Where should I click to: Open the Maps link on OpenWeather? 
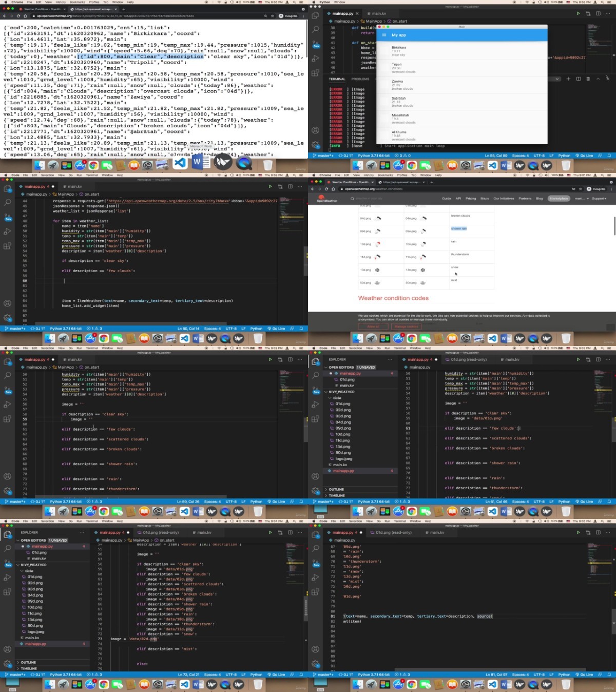coord(485,198)
